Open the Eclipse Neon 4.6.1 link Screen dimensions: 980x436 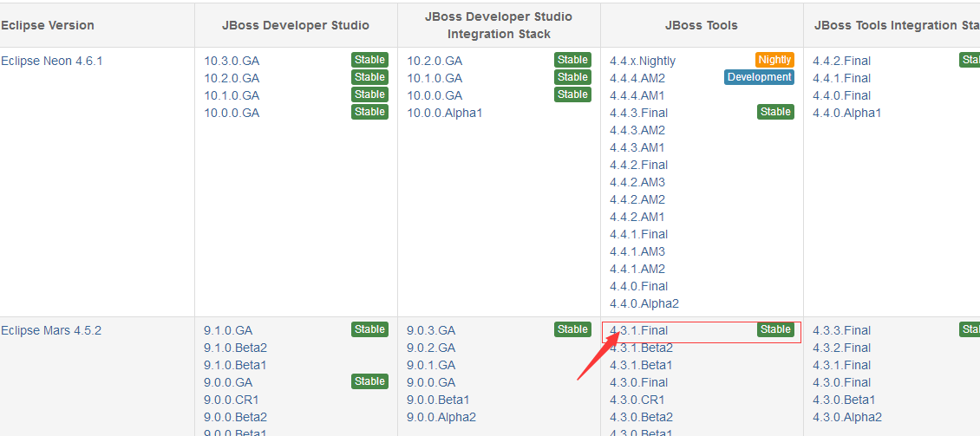51,61
